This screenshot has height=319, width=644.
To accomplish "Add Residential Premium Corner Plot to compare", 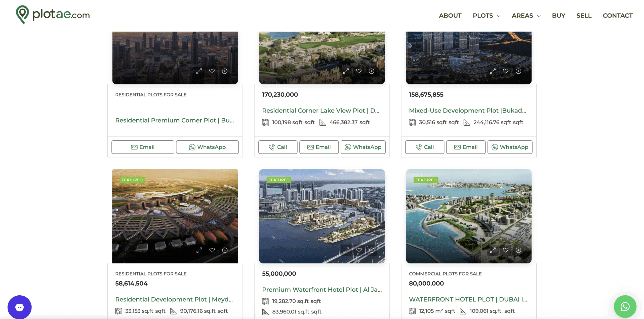I will (225, 71).
